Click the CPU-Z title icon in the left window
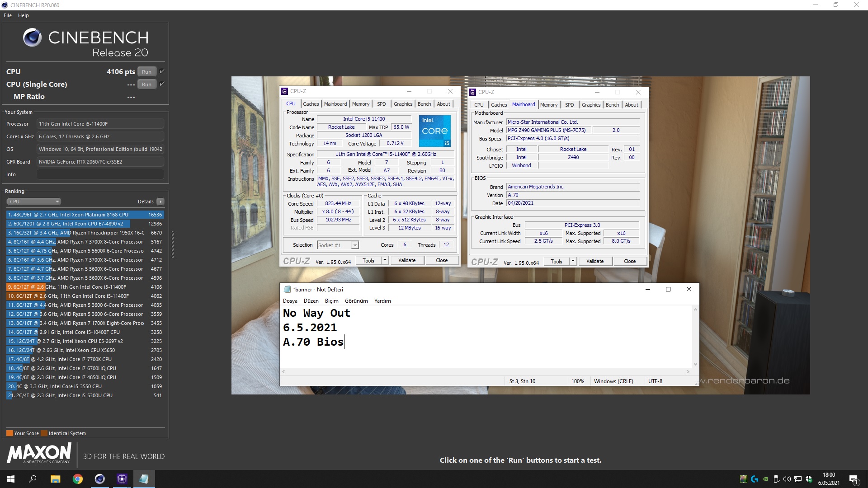 284,91
